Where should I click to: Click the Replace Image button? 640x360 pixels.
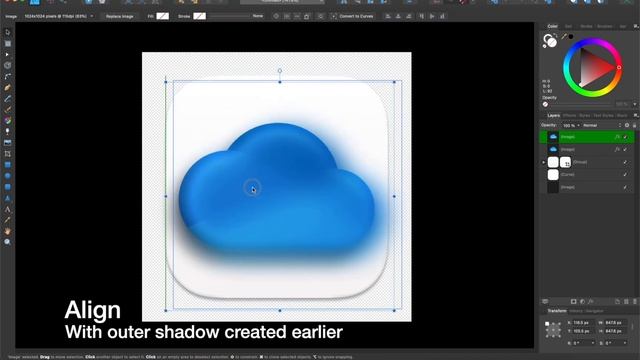(x=119, y=16)
